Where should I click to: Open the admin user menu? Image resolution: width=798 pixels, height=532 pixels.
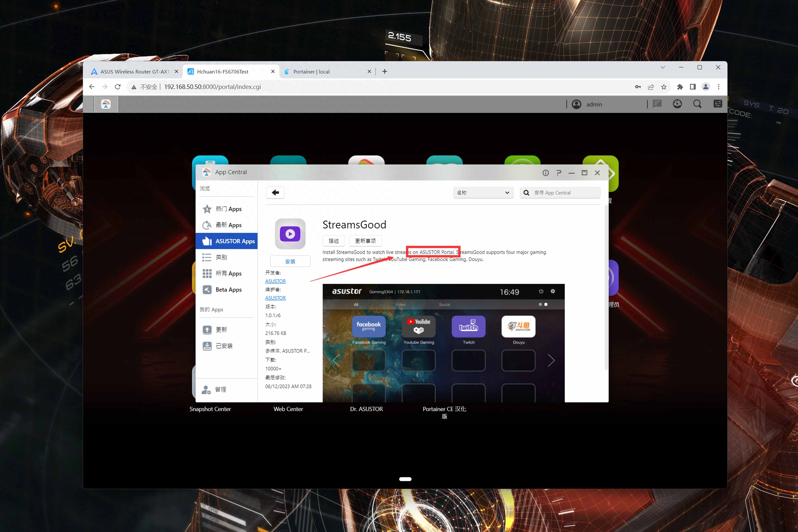(587, 104)
